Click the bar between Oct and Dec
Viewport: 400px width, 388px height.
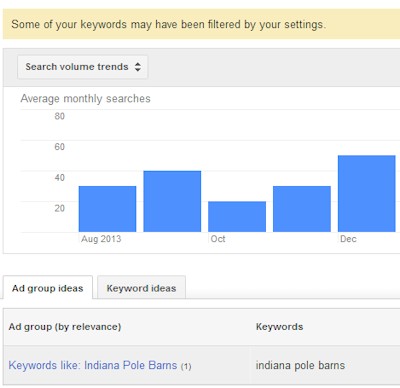(x=302, y=209)
